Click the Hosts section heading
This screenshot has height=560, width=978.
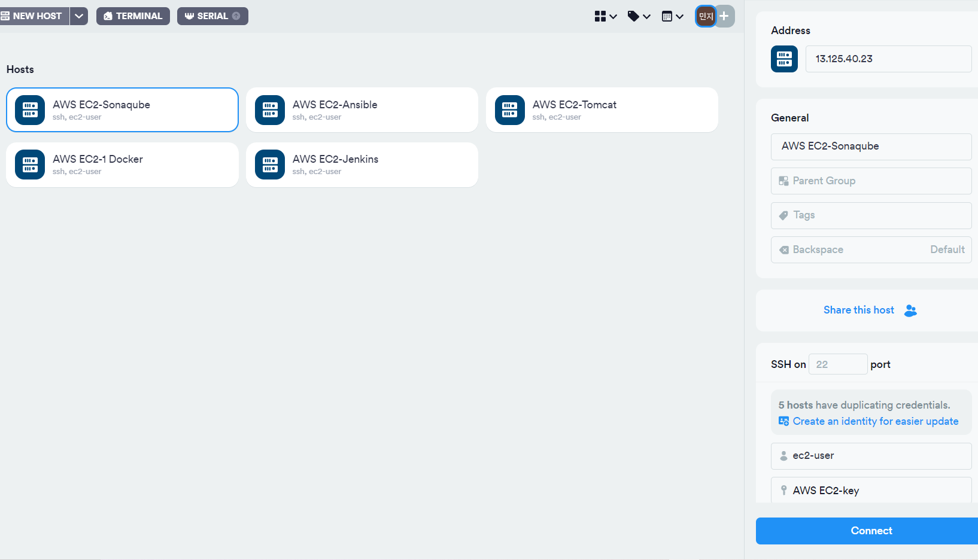[x=20, y=69]
